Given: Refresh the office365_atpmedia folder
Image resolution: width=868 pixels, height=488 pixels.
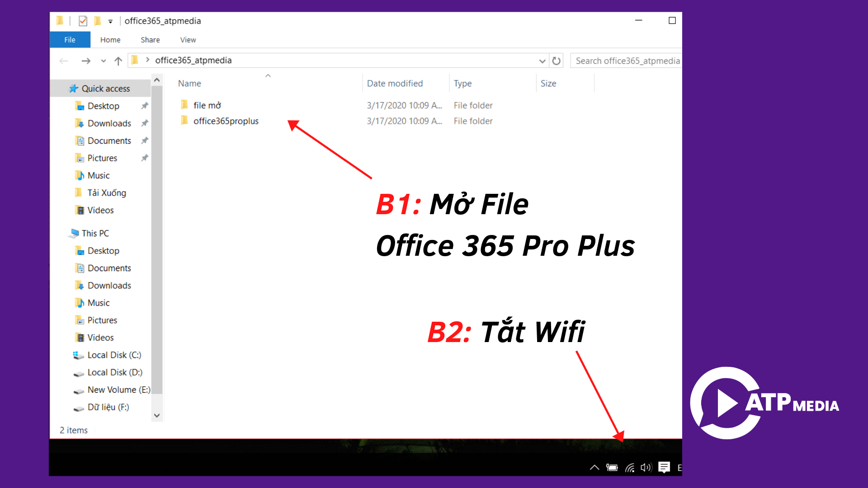Looking at the screenshot, I should pyautogui.click(x=557, y=61).
